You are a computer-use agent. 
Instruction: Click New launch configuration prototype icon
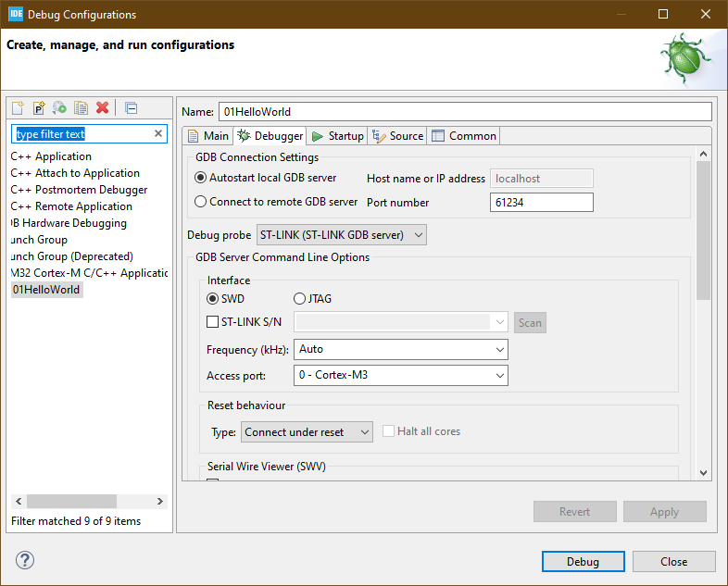(39, 108)
